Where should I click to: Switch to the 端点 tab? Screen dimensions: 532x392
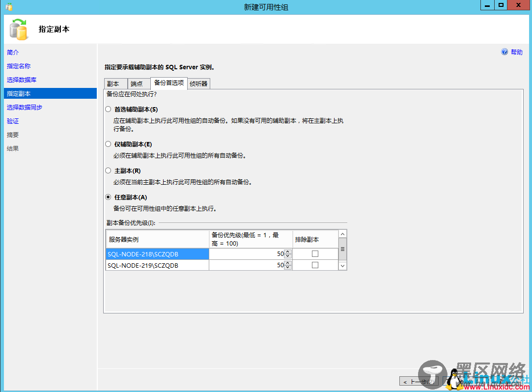pos(139,84)
